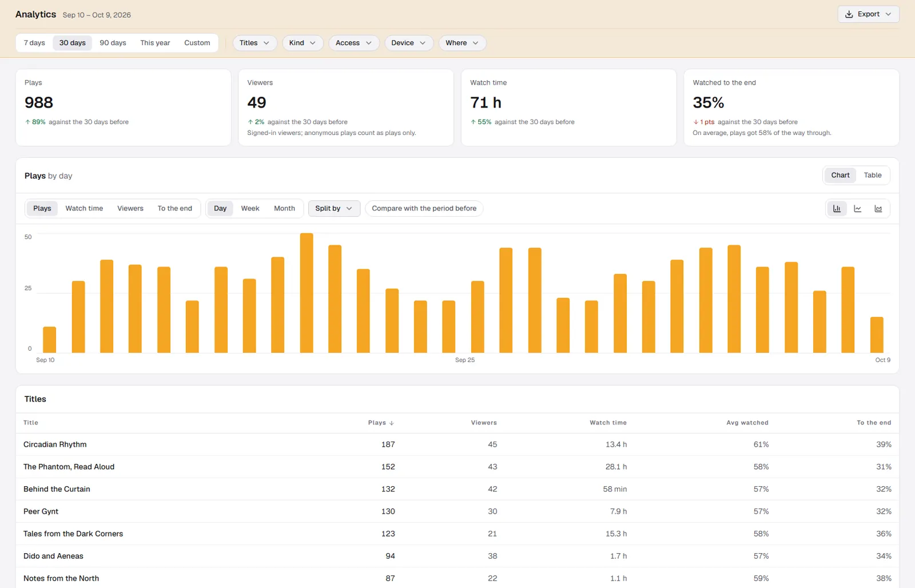The width and height of the screenshot is (915, 588).
Task: Choose the Custom date range
Action: [197, 43]
